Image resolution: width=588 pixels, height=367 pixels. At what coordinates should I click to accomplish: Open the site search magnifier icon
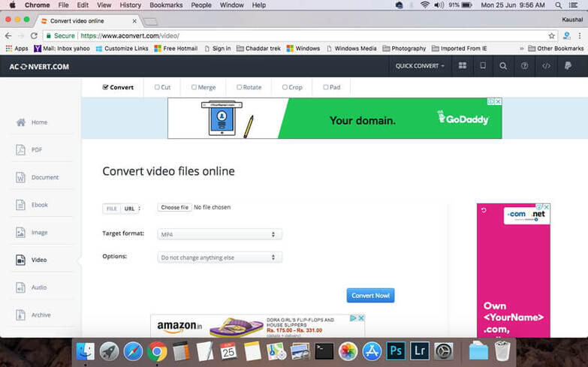503,66
